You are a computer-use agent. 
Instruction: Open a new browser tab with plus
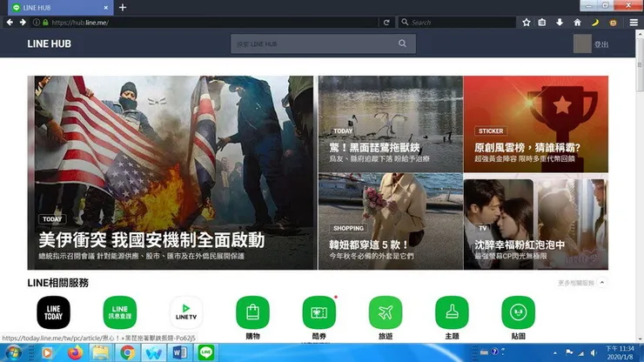(123, 7)
